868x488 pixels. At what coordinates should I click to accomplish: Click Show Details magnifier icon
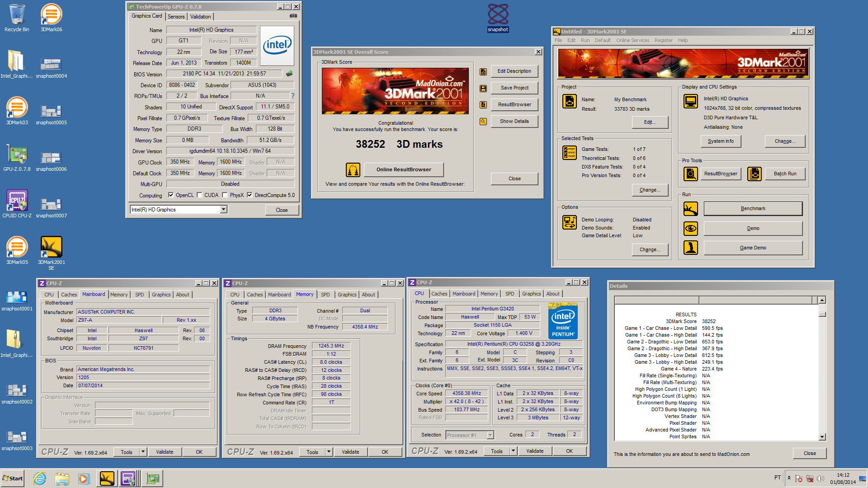pyautogui.click(x=483, y=122)
